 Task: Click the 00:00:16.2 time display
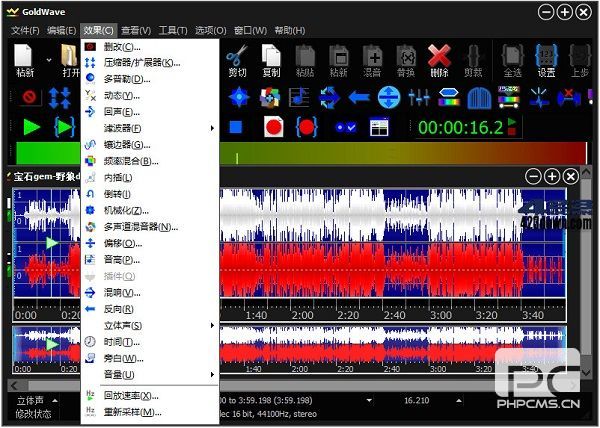(x=460, y=128)
